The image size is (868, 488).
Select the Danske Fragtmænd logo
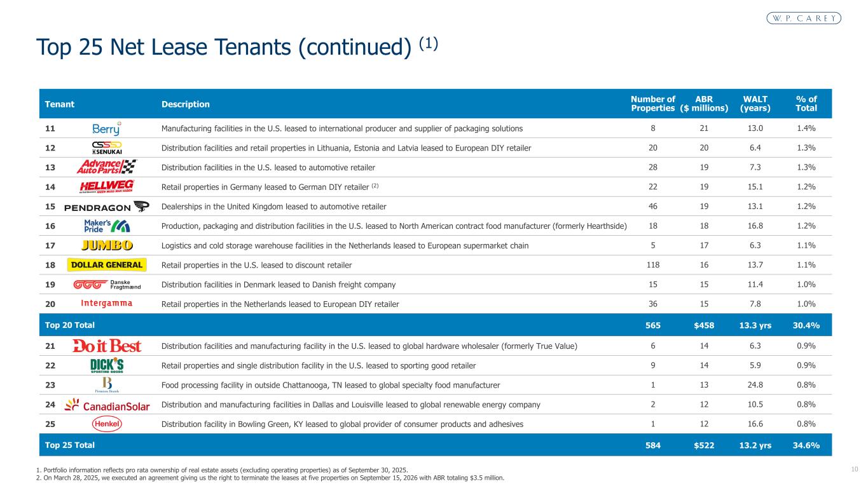point(106,285)
